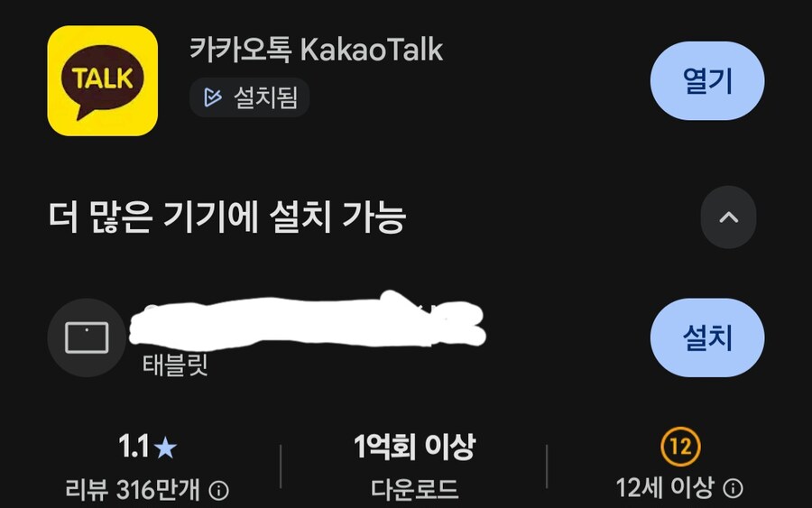
Task: Select the 다운로드 label
Action: (414, 489)
